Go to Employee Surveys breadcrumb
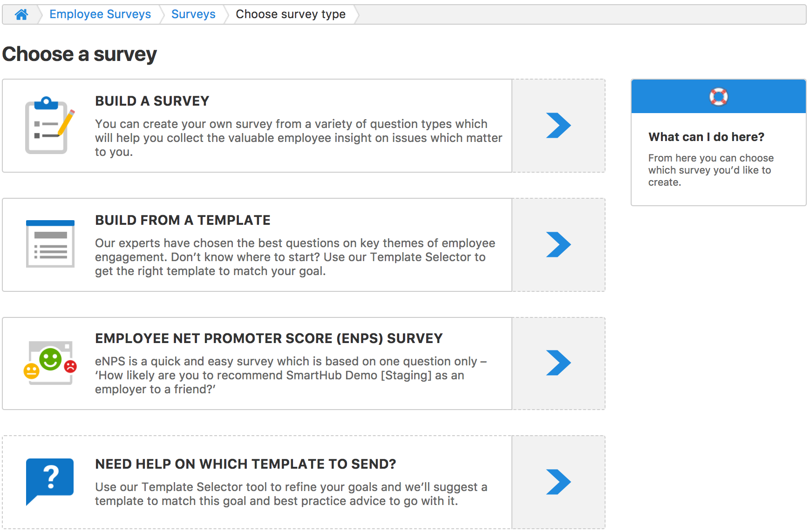The width and height of the screenshot is (810, 532). [x=100, y=14]
